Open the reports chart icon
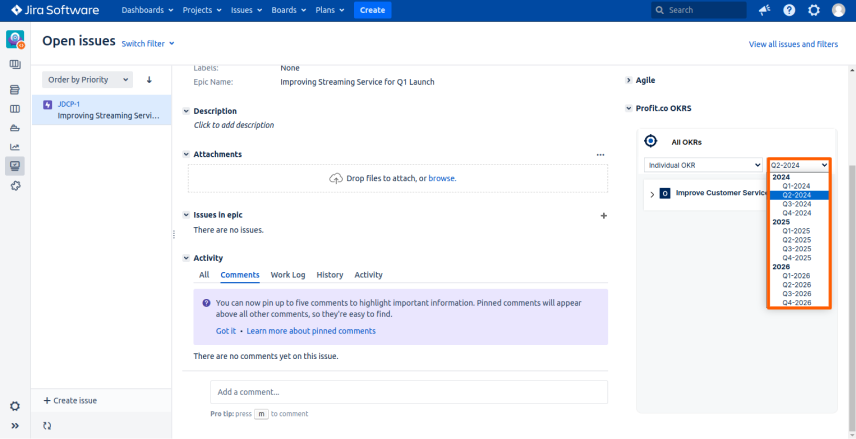This screenshot has height=439, width=856. (x=15, y=147)
